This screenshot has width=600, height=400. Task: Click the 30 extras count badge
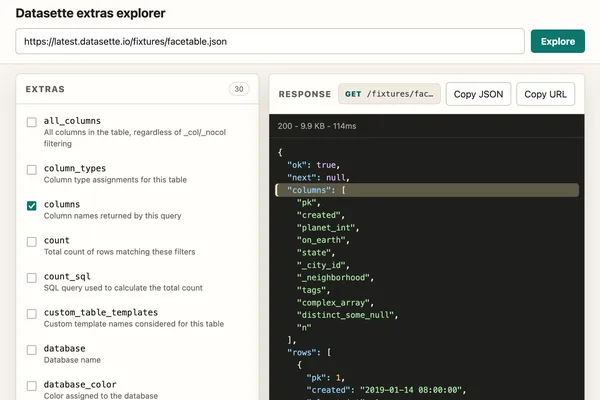239,89
